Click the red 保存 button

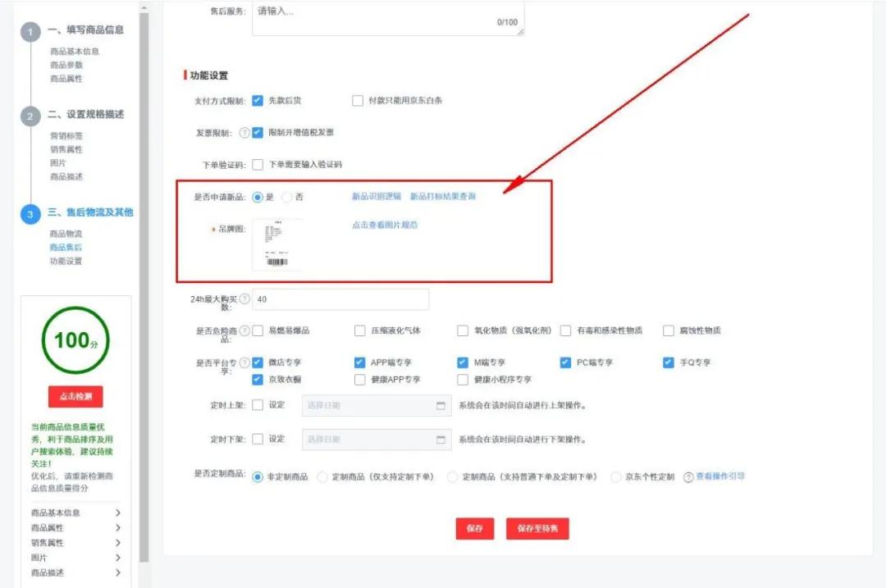tap(473, 528)
